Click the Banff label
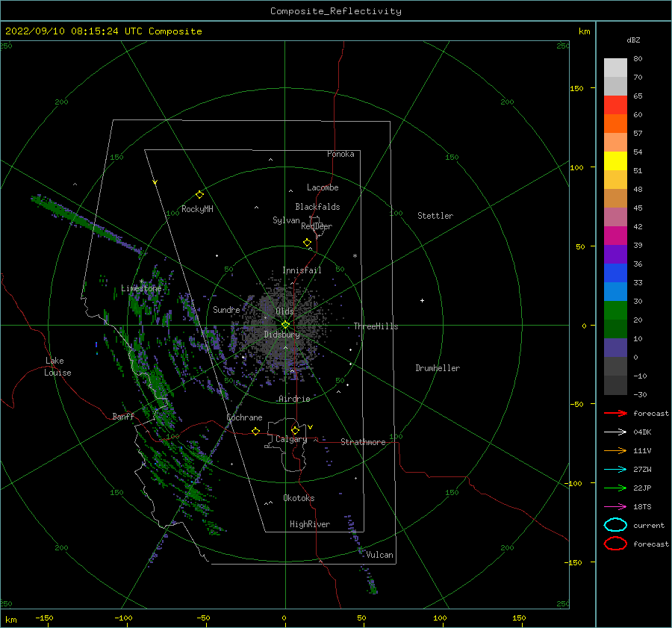672x628 pixels. pyautogui.click(x=123, y=416)
